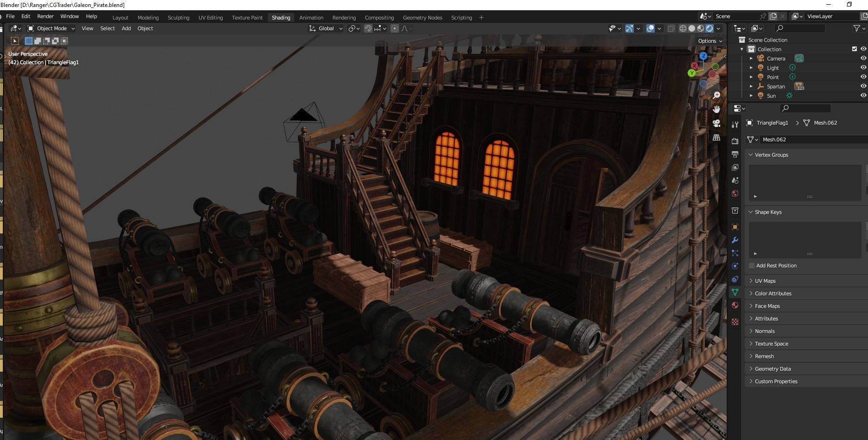Screen dimensions: 868x440
Task: Click the viewport pan hand icon
Action: 716,109
